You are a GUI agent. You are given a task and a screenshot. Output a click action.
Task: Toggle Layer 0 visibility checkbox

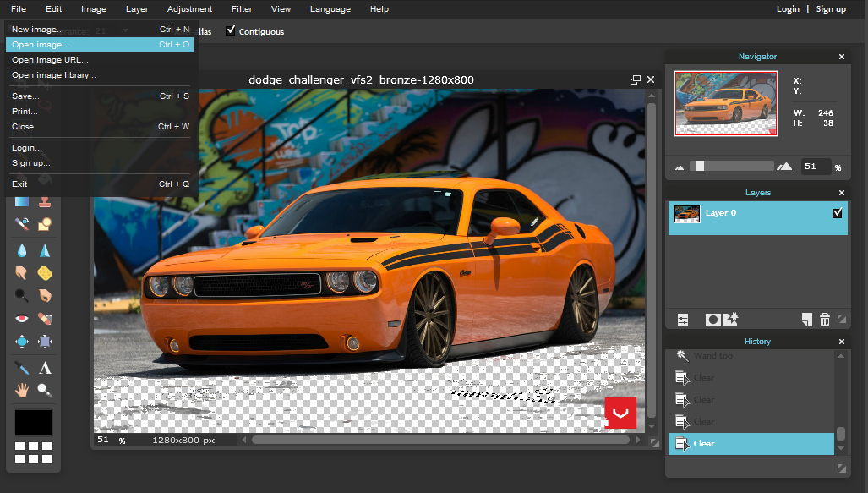pos(837,213)
